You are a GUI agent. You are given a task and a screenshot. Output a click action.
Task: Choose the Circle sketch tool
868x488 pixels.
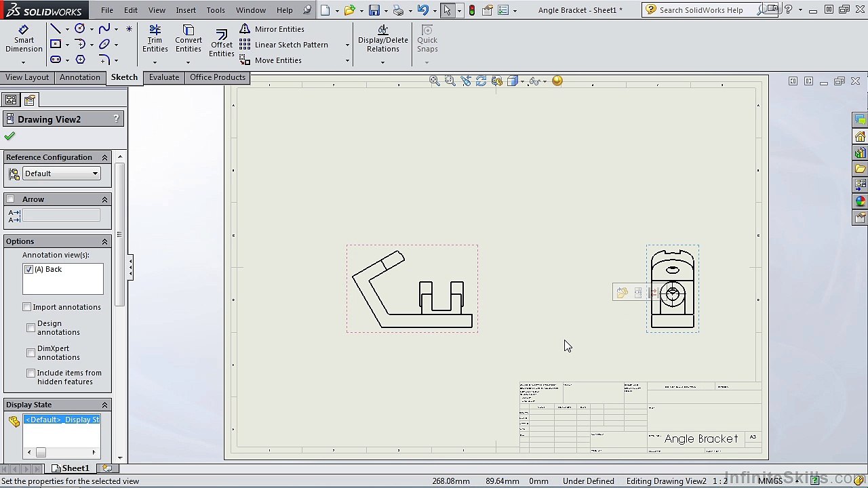point(80,28)
